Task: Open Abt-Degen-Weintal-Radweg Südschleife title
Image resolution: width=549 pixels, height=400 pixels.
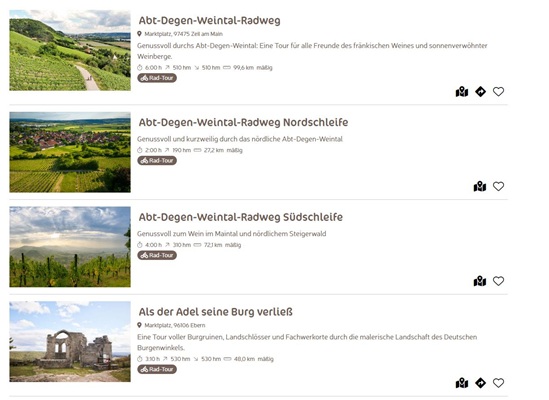Action: pos(241,217)
